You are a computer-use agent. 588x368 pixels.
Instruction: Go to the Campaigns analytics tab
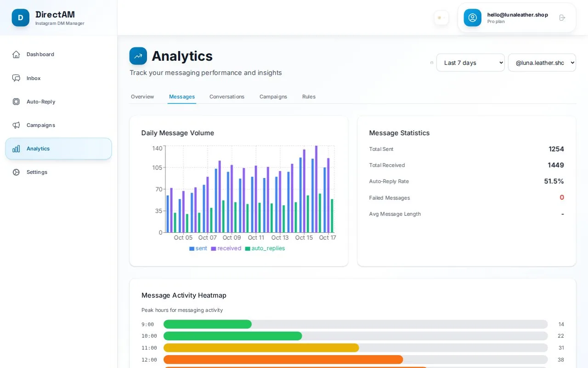tap(273, 97)
